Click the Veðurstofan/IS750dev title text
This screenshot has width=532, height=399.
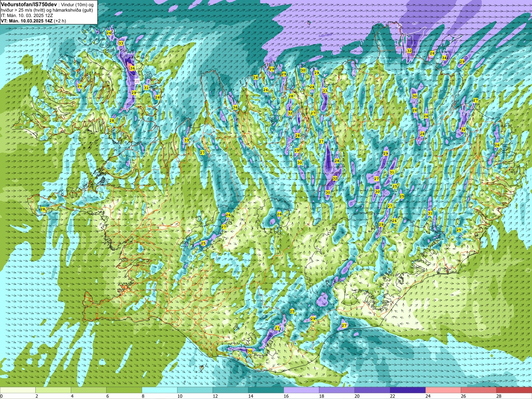[29, 4]
